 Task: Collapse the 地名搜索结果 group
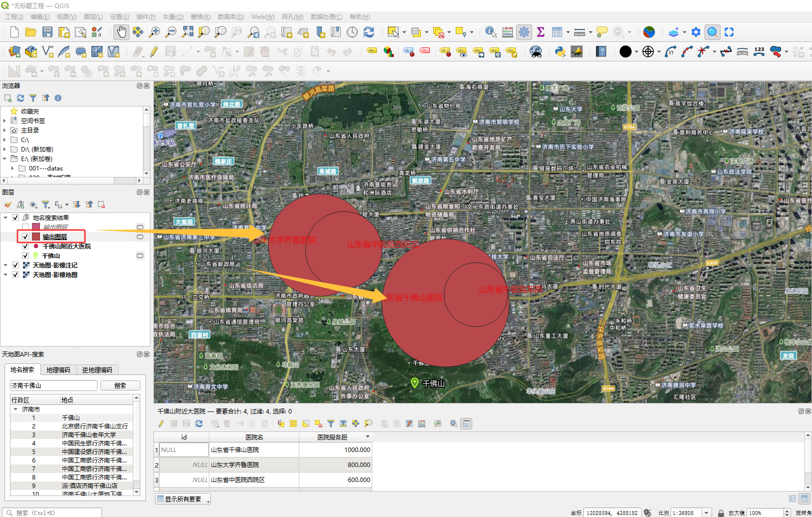click(x=5, y=217)
